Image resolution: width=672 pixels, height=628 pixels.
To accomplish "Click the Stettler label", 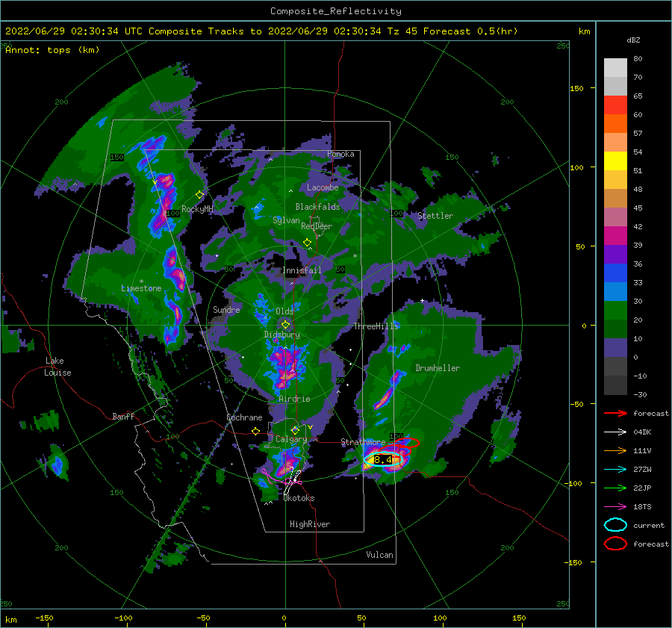I will pyautogui.click(x=435, y=216).
